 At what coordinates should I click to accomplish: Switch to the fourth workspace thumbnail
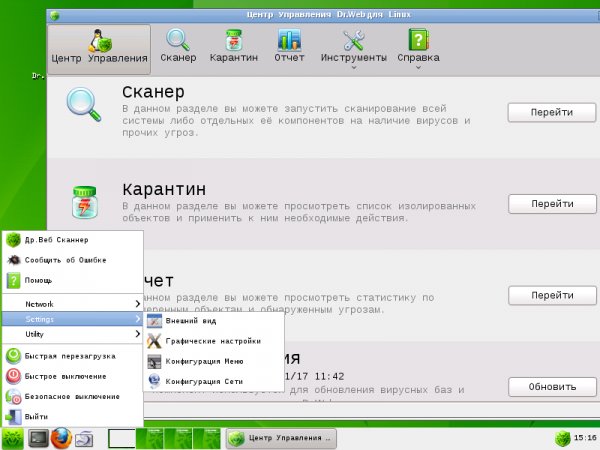207,439
